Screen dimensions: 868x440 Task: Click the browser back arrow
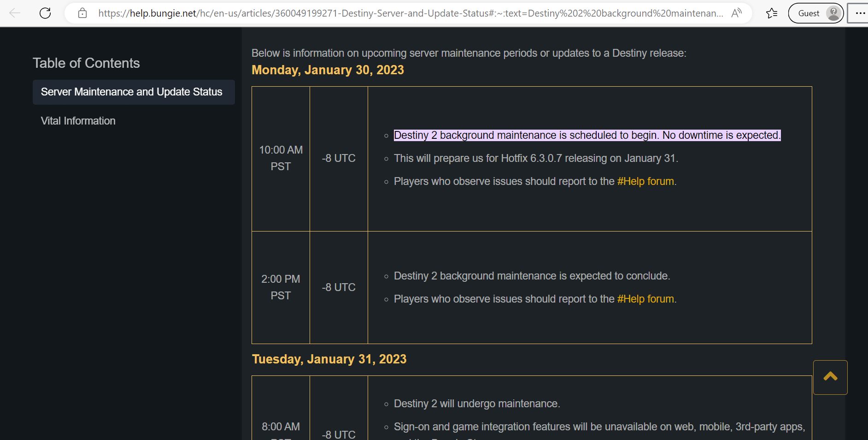15,13
